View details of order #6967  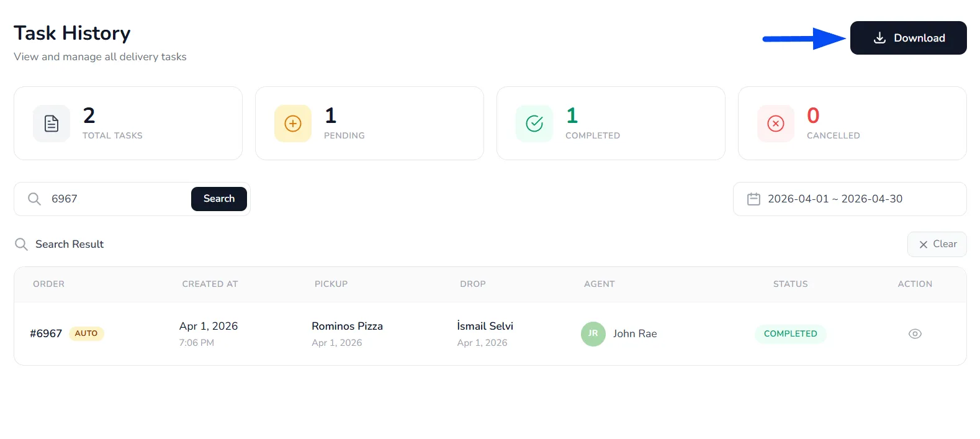point(915,333)
